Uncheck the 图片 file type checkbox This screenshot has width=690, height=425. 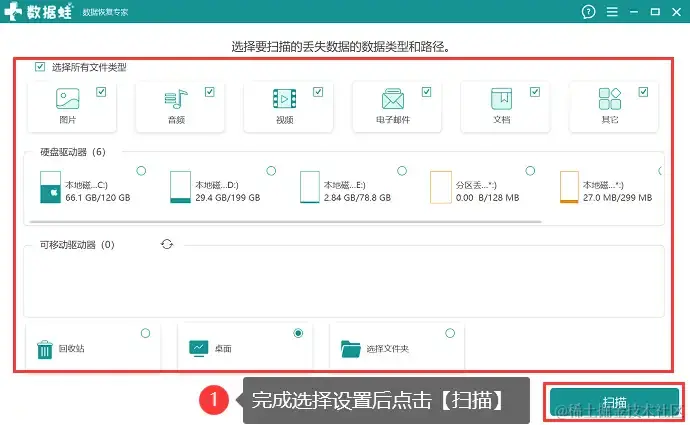point(101,92)
